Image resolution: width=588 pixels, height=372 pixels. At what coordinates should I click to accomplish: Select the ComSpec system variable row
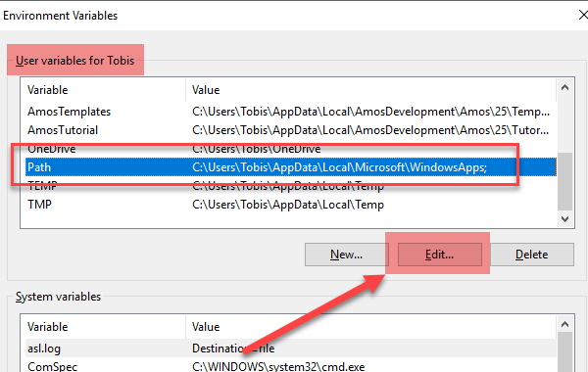[291, 366]
